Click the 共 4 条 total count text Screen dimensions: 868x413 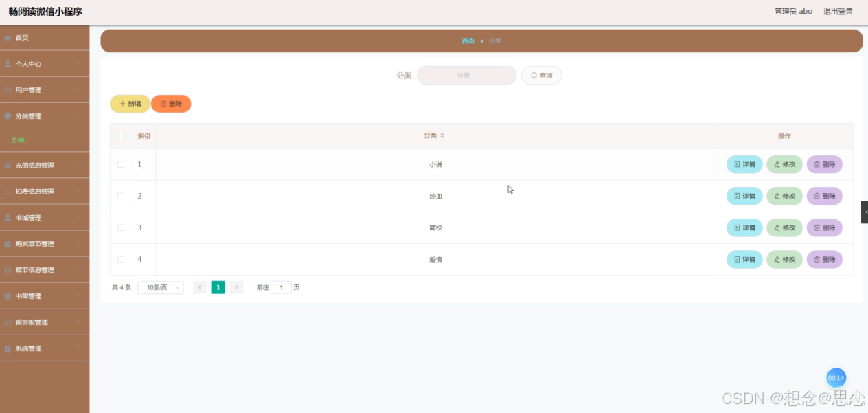122,287
